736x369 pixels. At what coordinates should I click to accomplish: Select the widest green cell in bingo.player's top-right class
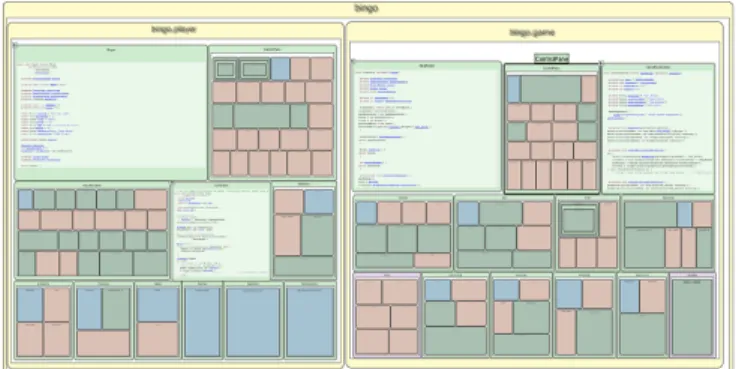point(261,116)
